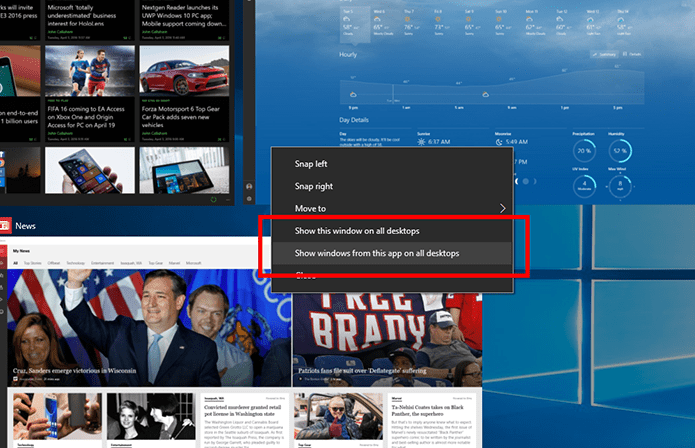Select the Thu 7 sunny forecast day
695x448 pixels.
tap(408, 23)
